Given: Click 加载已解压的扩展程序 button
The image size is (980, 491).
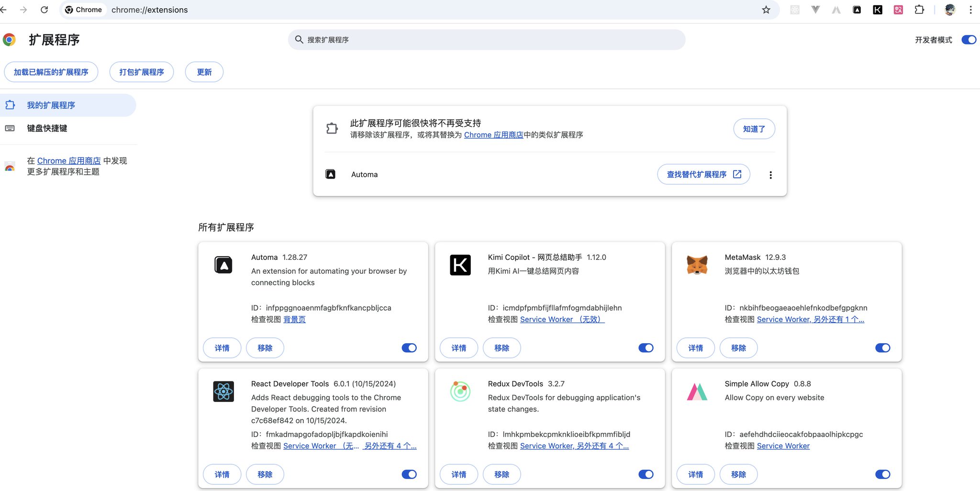Looking at the screenshot, I should point(51,72).
